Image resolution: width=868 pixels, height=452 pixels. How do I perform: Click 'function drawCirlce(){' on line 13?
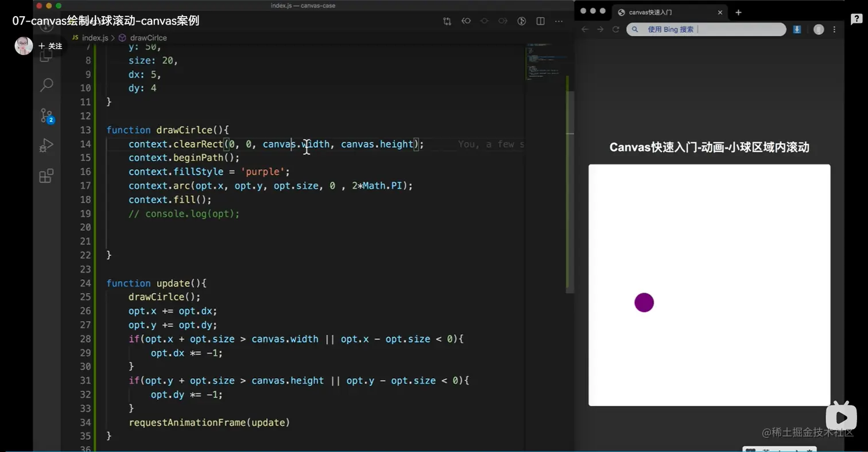168,130
